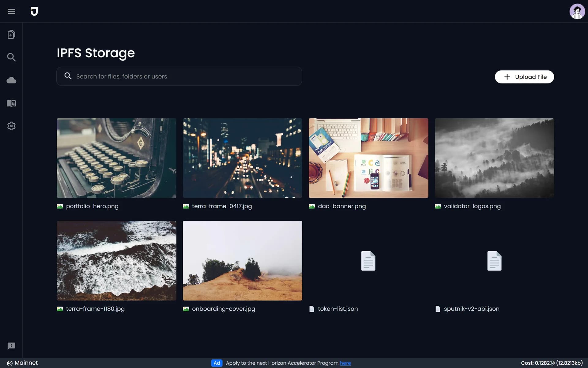588x368 pixels.
Task: Open the search sidebar icon
Action: [x=11, y=57]
